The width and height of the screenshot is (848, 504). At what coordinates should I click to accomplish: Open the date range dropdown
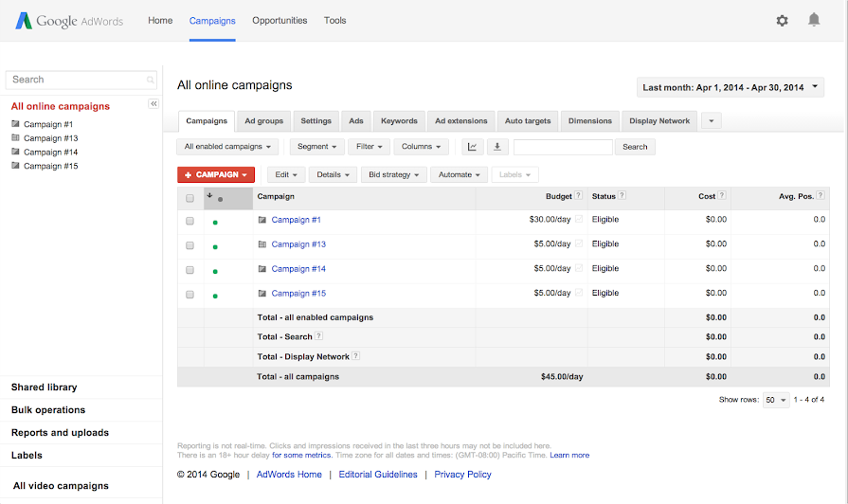pos(731,87)
